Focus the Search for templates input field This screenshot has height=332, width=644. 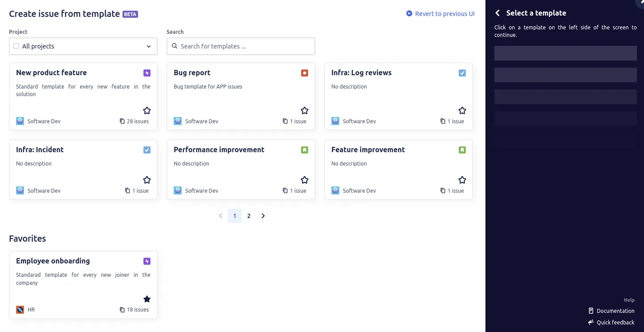click(241, 46)
